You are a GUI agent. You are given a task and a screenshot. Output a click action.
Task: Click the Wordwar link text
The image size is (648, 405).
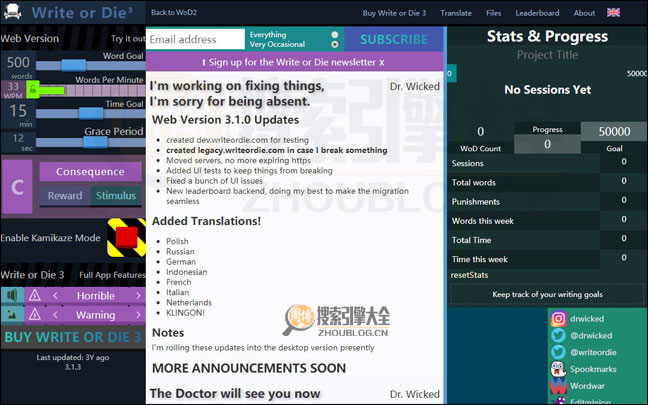[587, 386]
